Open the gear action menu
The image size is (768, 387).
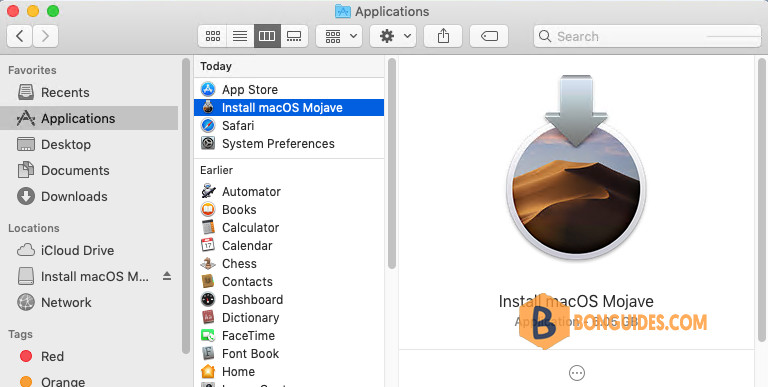coord(393,36)
